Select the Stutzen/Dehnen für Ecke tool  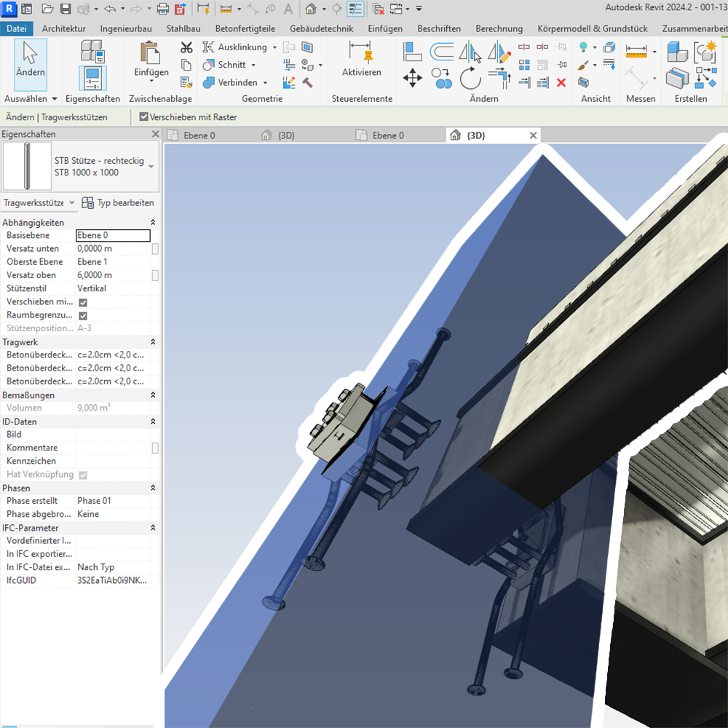(x=499, y=78)
